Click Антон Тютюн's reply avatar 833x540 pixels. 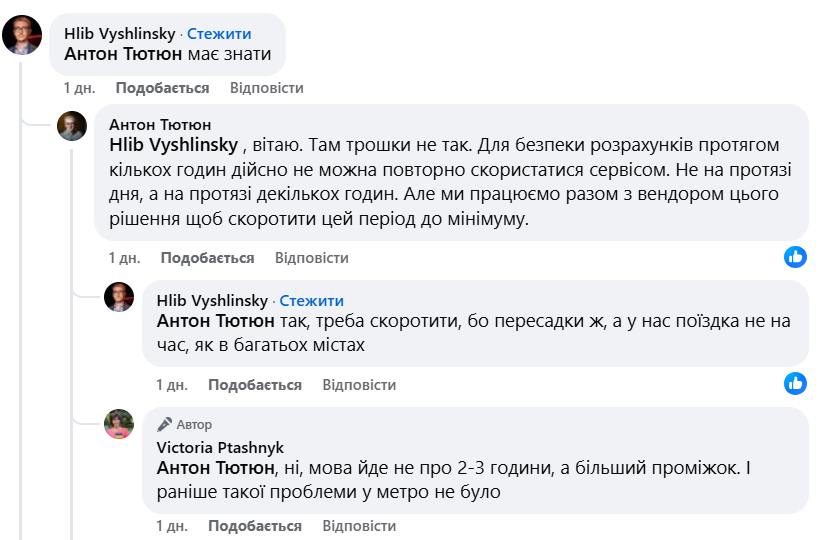(x=72, y=127)
